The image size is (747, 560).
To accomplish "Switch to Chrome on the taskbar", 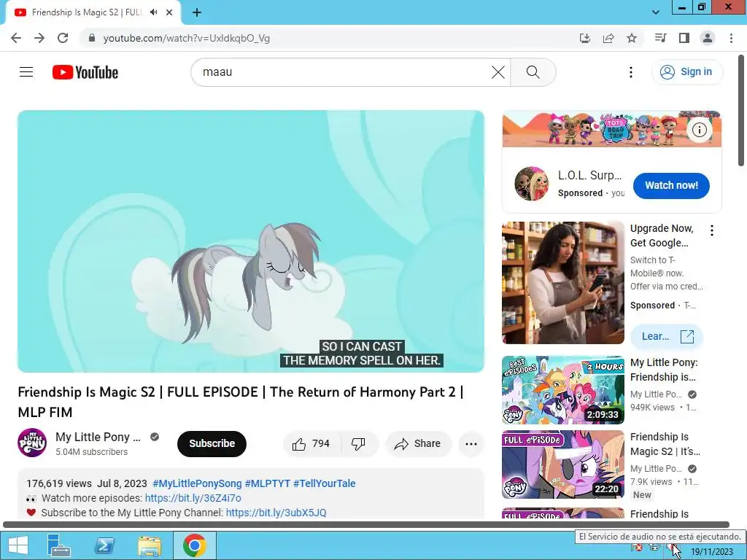I will click(x=194, y=545).
